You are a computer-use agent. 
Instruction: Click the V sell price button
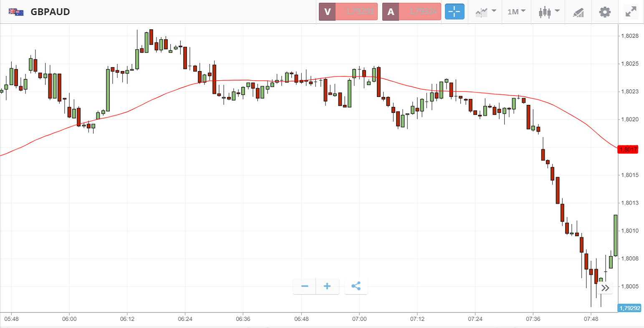tap(348, 12)
